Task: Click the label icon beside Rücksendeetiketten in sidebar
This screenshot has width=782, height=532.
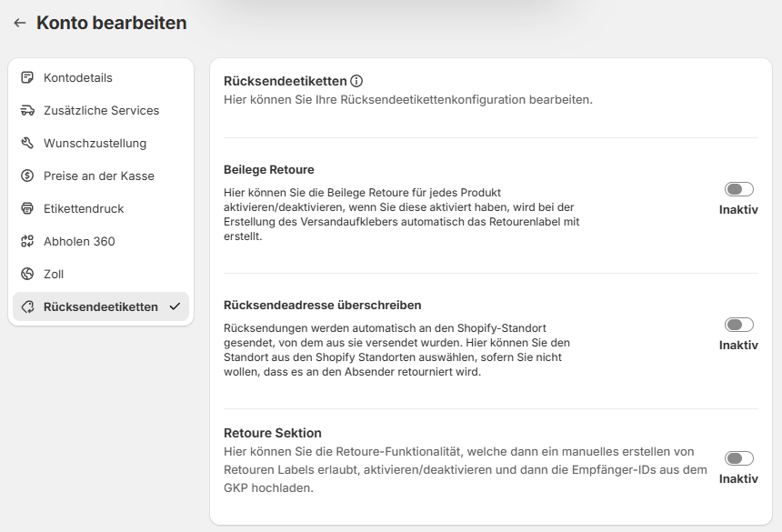Action: [27, 306]
